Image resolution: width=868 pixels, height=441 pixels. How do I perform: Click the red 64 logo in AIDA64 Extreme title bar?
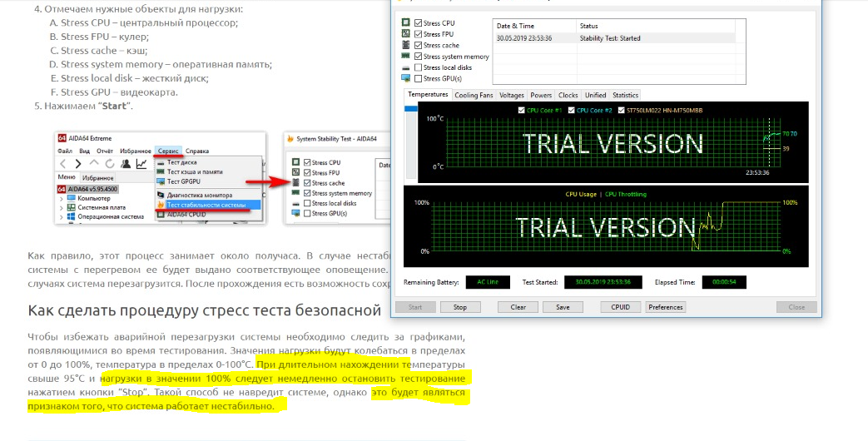[62, 138]
